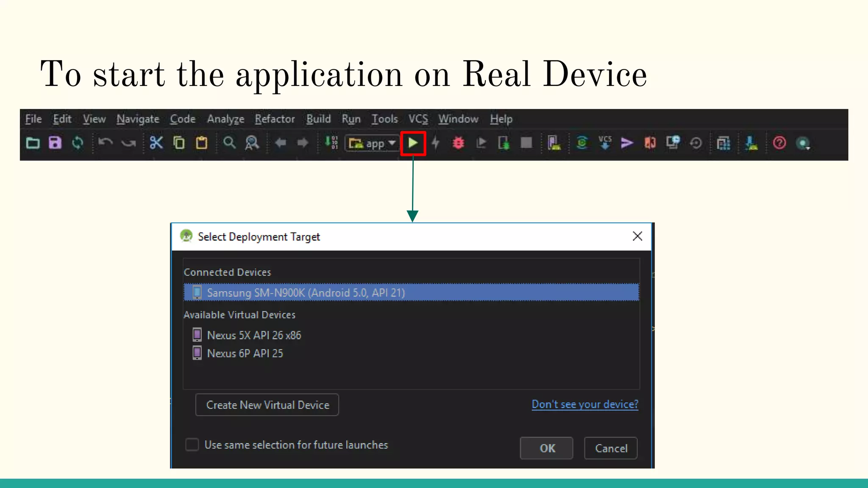Click the Replace search icon
Screen dimensions: 868x488
[252, 143]
